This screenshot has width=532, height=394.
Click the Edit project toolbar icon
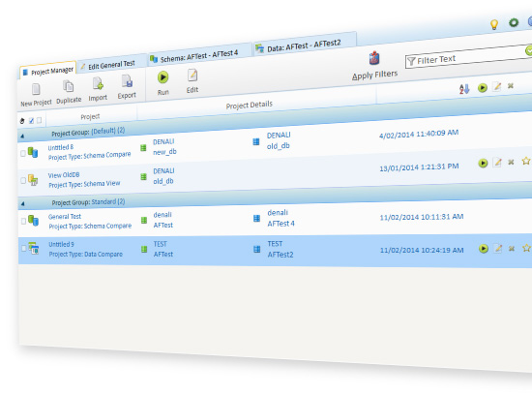point(192,76)
